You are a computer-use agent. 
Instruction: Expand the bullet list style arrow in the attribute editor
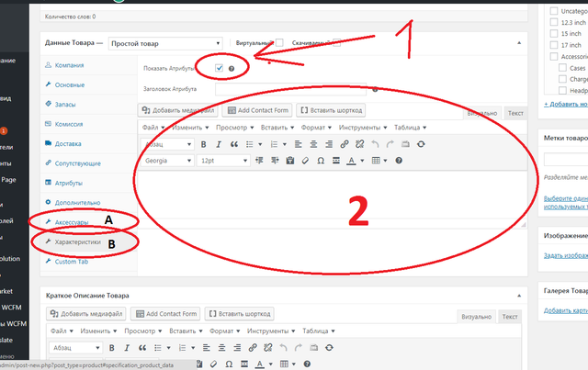(260, 144)
